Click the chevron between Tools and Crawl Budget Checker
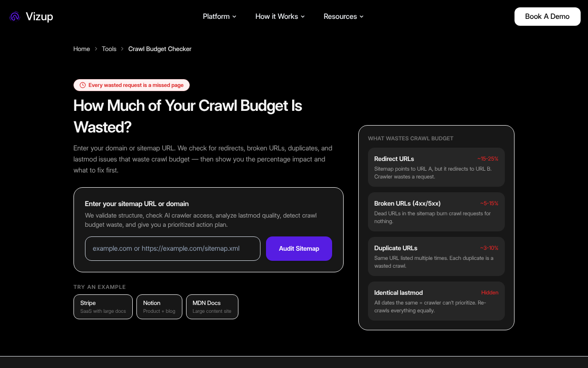The height and width of the screenshot is (368, 588). click(122, 49)
